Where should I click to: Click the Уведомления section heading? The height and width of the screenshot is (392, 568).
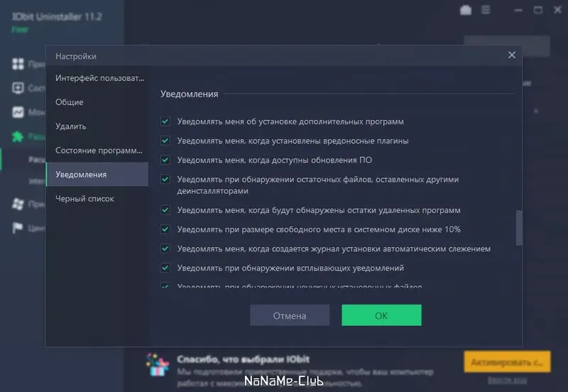coord(190,94)
